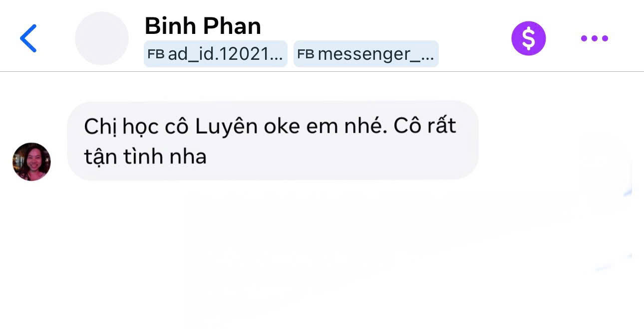Open the sender's round profile photo
Screen dimensions: 644x329
[x=31, y=162]
